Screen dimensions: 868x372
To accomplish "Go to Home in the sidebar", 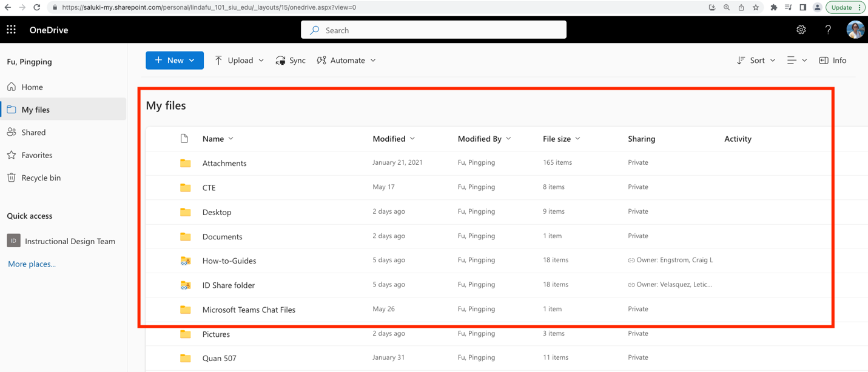I will point(63,87).
